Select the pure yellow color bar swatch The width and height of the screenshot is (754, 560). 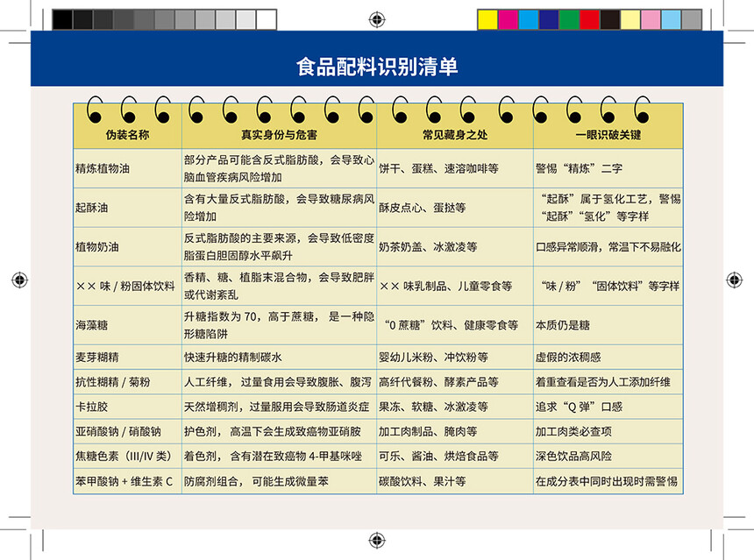pos(487,19)
